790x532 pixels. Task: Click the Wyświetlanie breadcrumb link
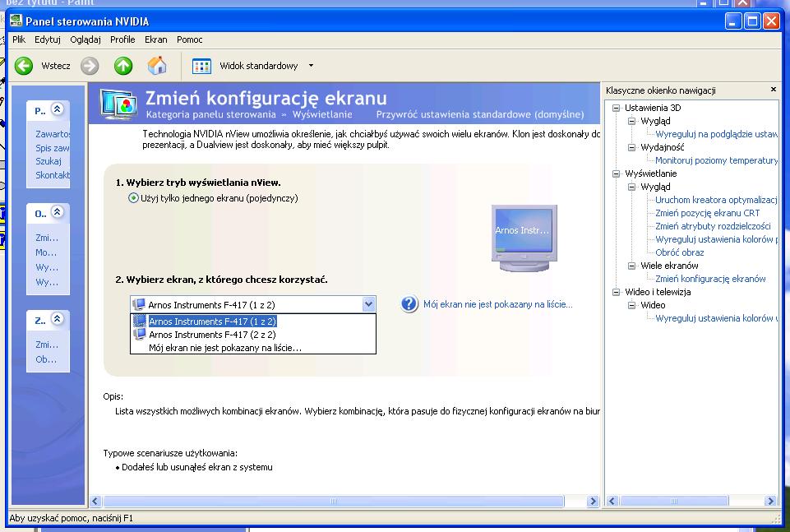[322, 114]
